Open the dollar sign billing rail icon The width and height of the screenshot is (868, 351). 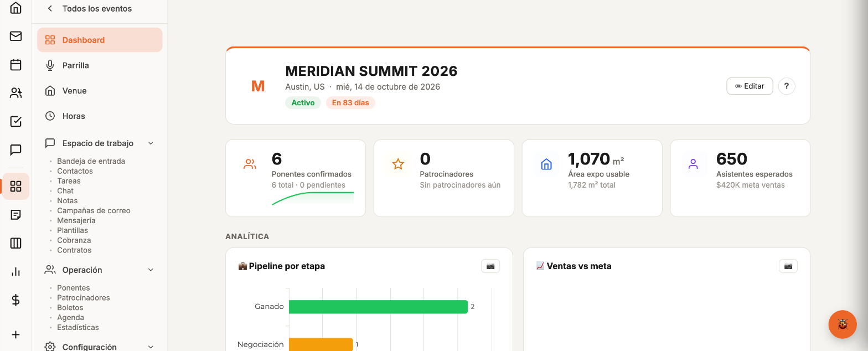(15, 300)
